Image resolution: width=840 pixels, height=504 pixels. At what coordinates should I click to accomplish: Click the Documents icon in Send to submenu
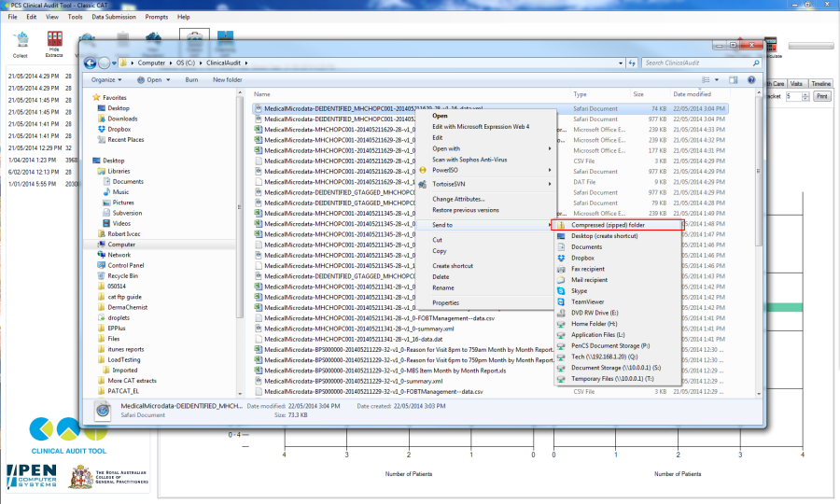561,247
